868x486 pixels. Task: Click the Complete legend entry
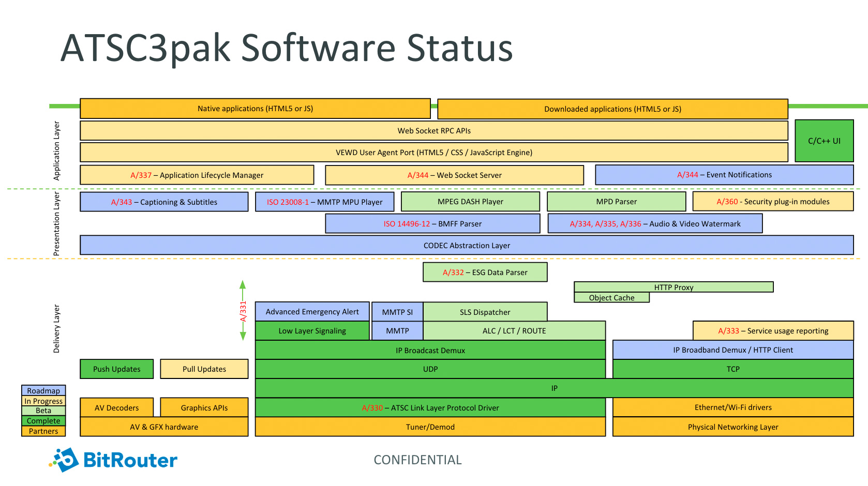coord(43,421)
